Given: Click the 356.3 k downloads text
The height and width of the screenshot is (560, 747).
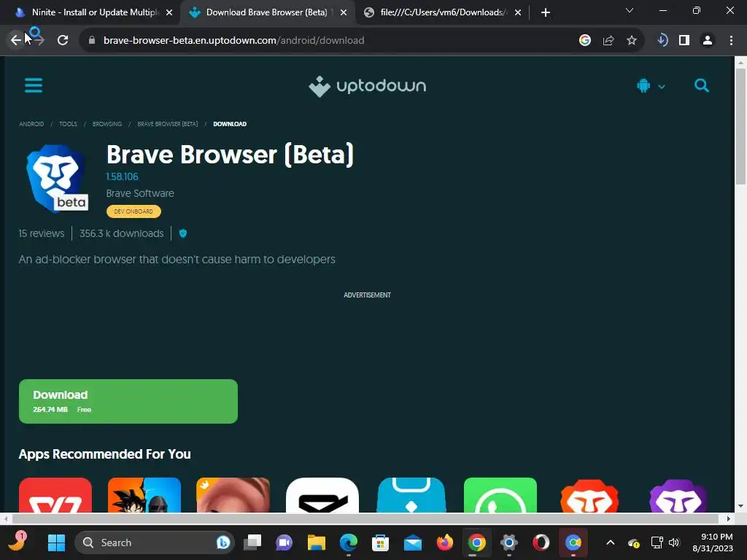Looking at the screenshot, I should 122,233.
